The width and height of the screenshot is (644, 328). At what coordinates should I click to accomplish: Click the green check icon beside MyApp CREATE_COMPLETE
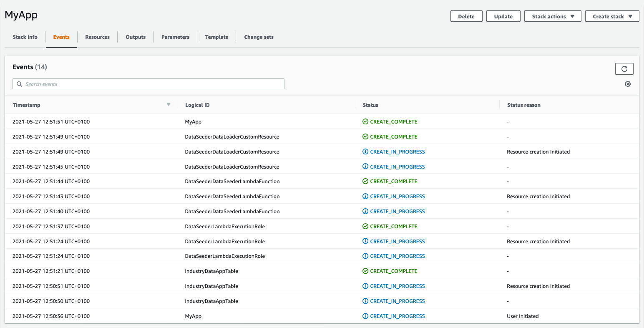(366, 121)
